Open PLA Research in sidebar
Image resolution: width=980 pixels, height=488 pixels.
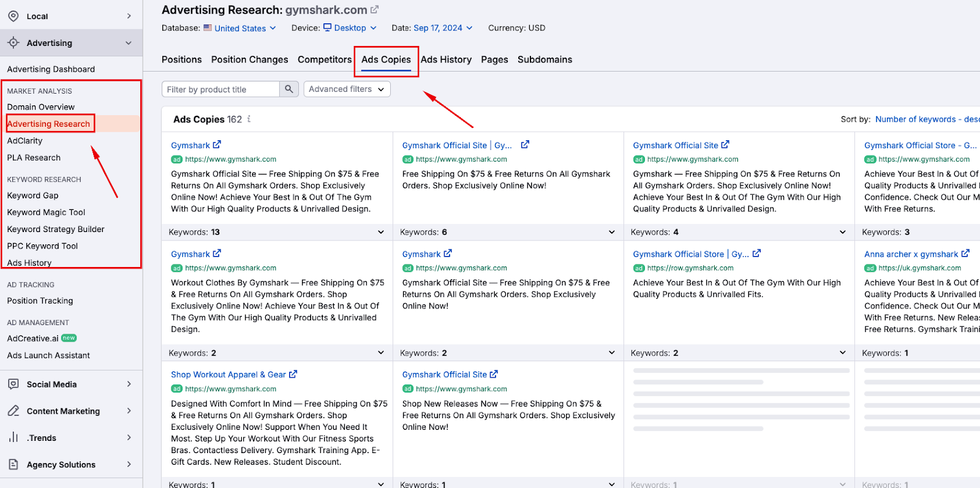pyautogui.click(x=34, y=157)
